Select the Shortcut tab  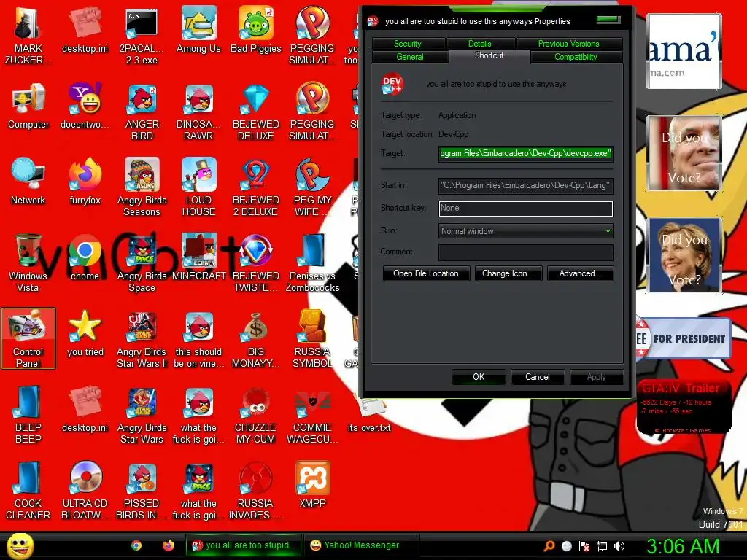489,55
